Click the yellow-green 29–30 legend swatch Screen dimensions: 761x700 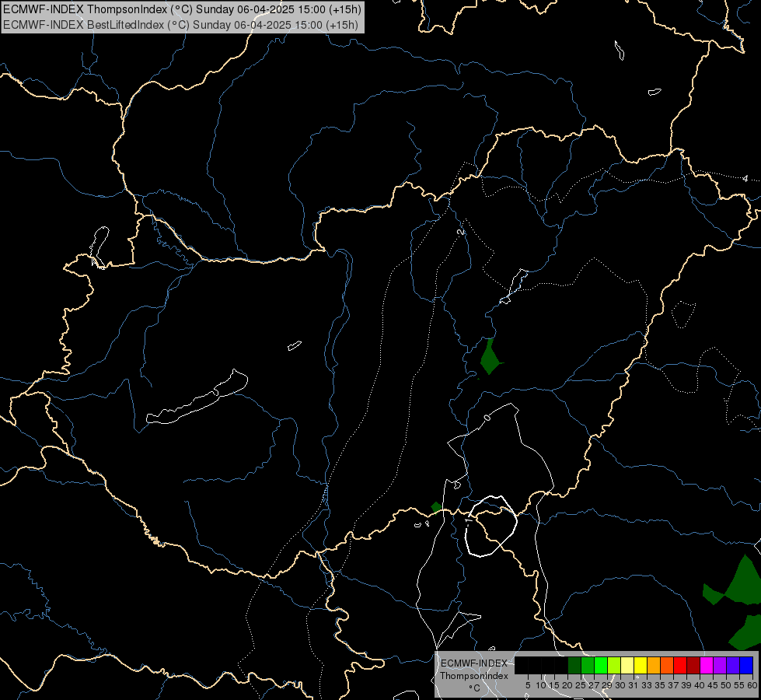click(x=614, y=665)
